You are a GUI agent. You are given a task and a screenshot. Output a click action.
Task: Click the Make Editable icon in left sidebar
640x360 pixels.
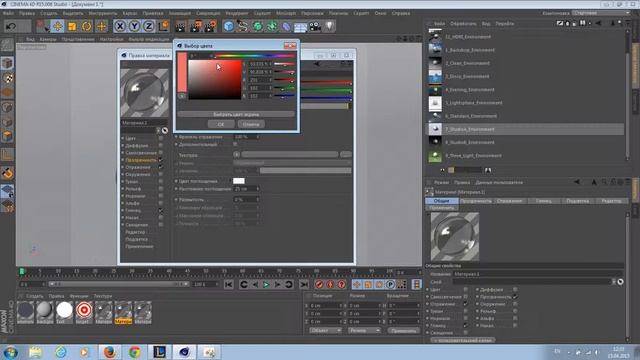click(x=7, y=45)
